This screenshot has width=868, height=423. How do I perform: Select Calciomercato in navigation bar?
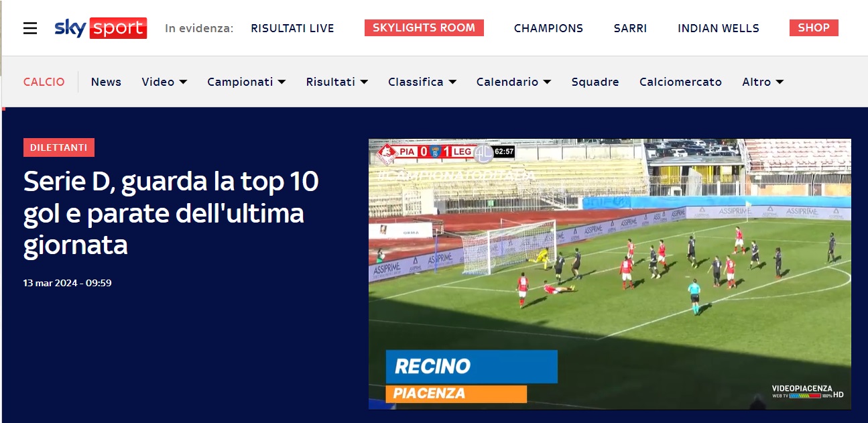point(680,82)
